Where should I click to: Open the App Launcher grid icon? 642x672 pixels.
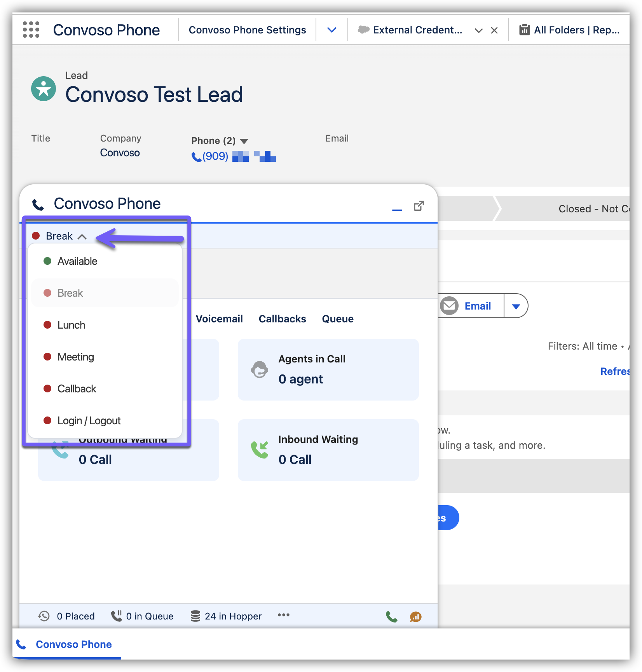click(x=31, y=30)
